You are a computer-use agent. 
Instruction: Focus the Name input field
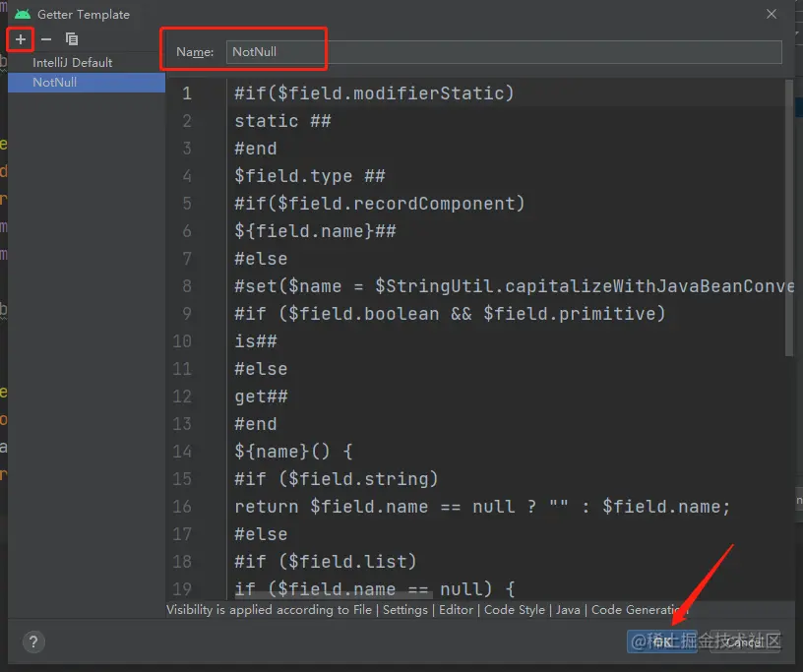click(504, 52)
